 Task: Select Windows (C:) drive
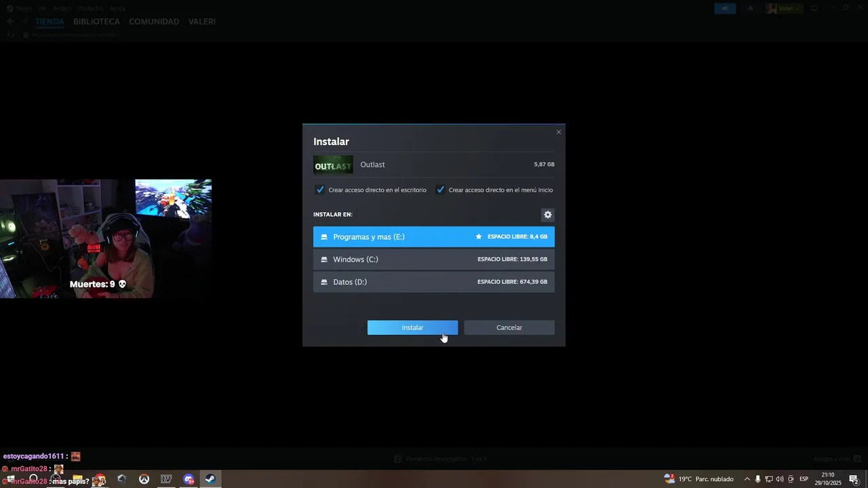[x=434, y=260]
